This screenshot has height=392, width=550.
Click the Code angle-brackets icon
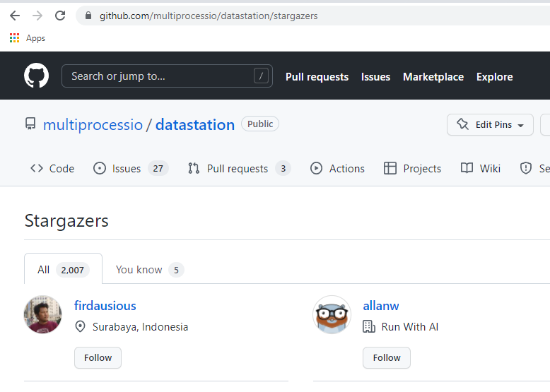pyautogui.click(x=37, y=169)
